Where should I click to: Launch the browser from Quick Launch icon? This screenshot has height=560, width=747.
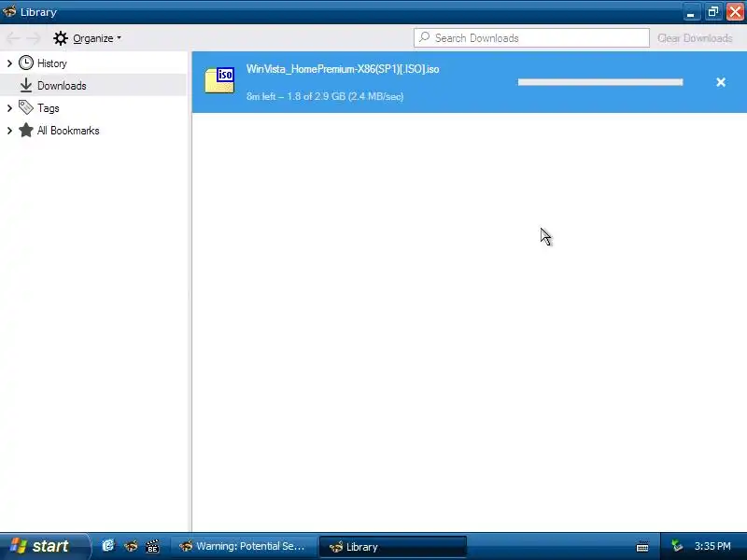click(x=131, y=546)
